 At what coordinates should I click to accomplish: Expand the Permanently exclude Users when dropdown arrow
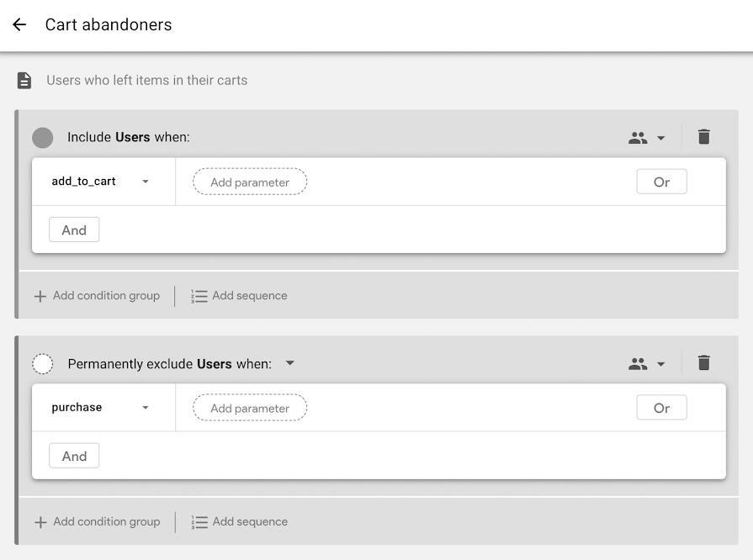[x=289, y=362]
